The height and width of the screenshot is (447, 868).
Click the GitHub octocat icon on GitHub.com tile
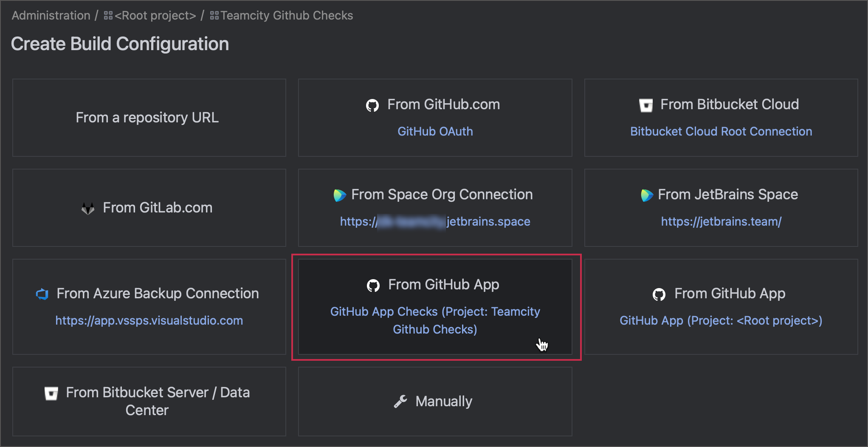tap(373, 105)
